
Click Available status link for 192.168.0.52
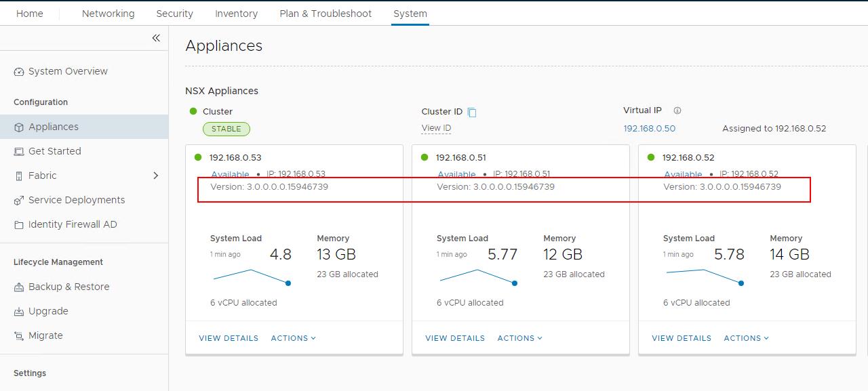tap(683, 174)
